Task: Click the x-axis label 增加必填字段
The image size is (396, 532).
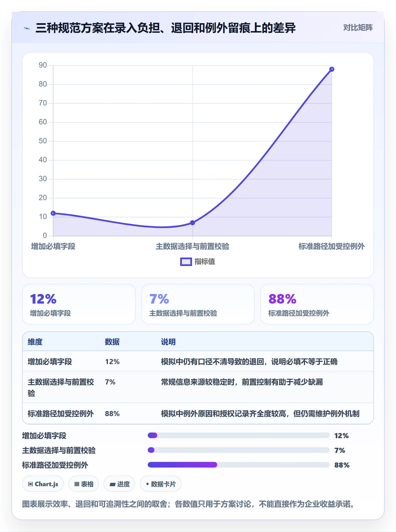Action: [x=53, y=246]
